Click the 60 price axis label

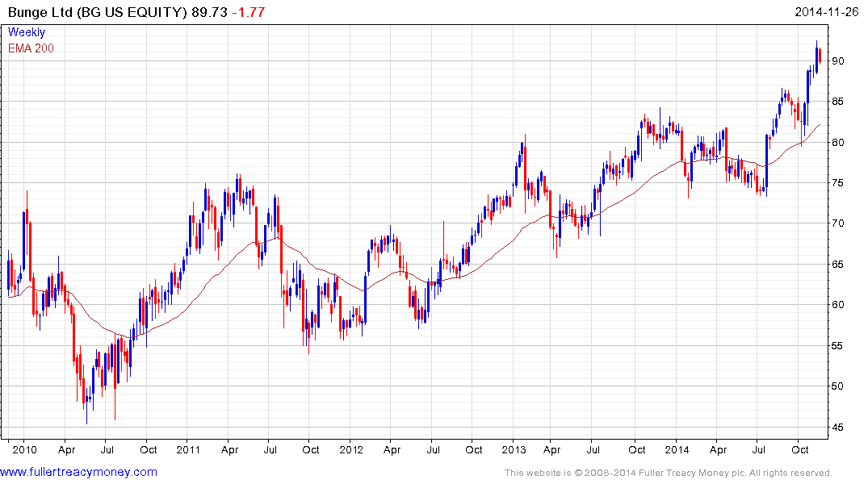[x=837, y=305]
